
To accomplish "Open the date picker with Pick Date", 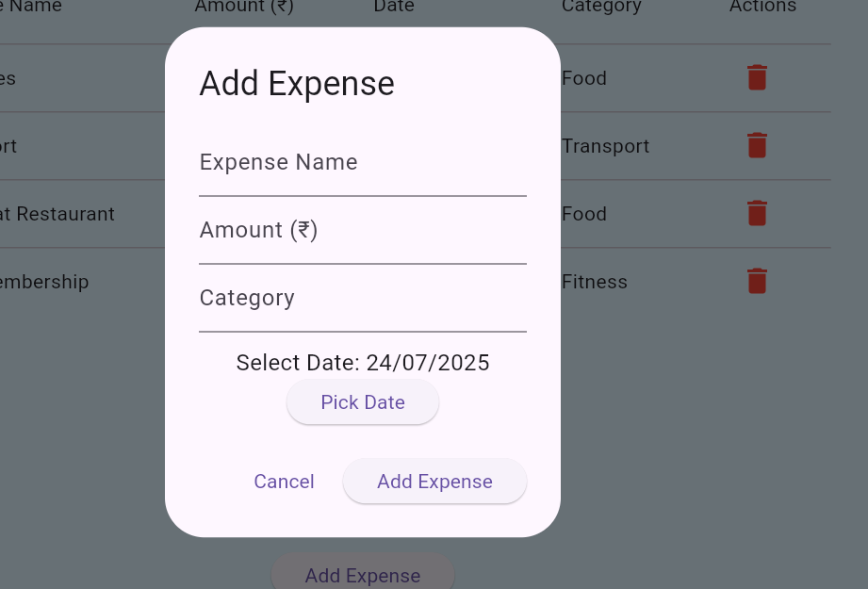I will point(363,402).
